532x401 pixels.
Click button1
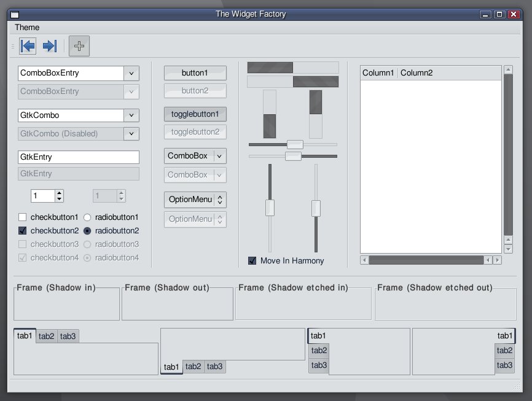(195, 73)
